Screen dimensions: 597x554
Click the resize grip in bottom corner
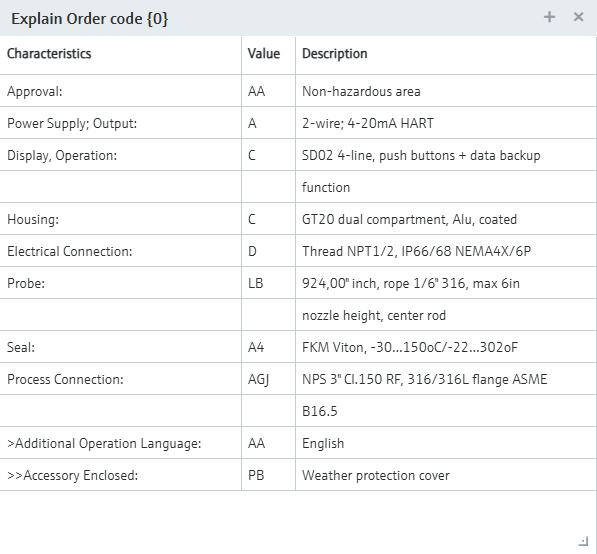pos(583,541)
